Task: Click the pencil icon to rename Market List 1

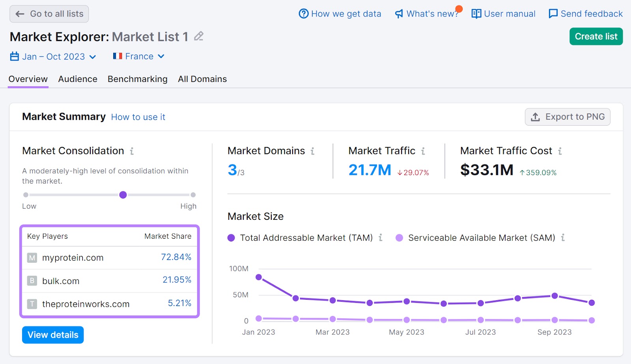Action: [199, 36]
